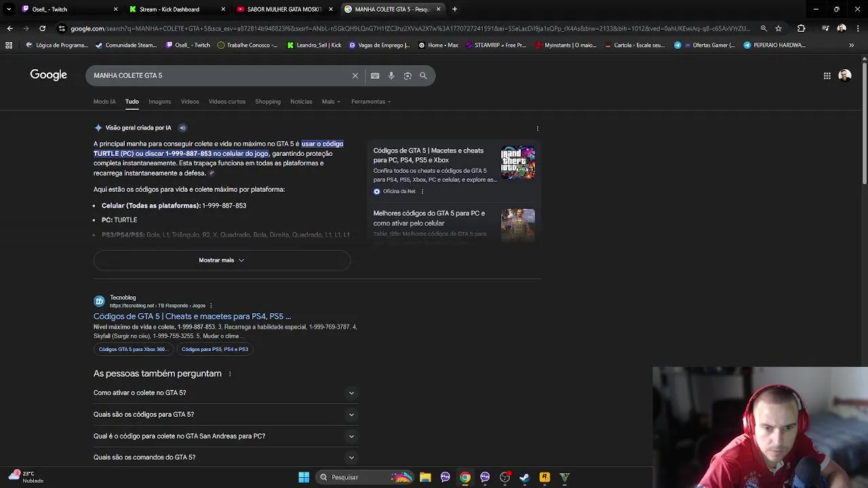
Task: Select the 'Shopping' results tab
Action: (x=268, y=102)
